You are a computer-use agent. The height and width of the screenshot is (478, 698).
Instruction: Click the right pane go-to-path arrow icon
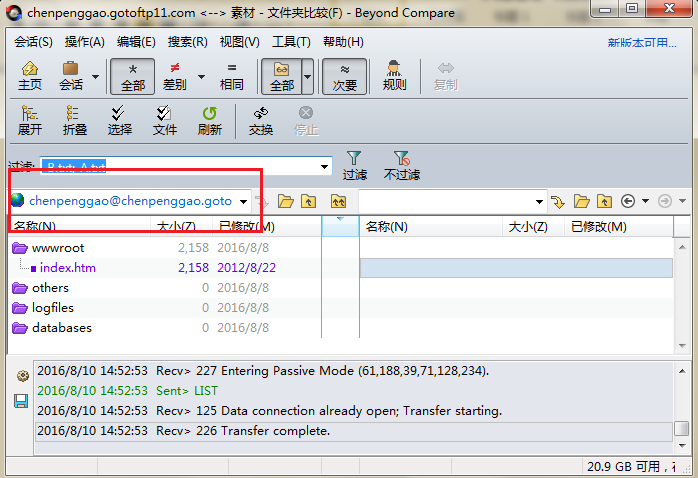point(558,202)
